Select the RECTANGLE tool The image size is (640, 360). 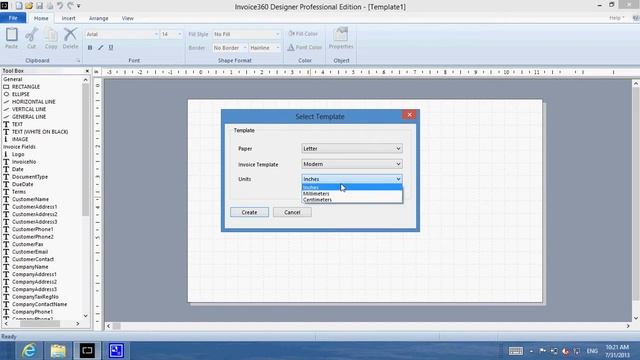(x=25, y=87)
